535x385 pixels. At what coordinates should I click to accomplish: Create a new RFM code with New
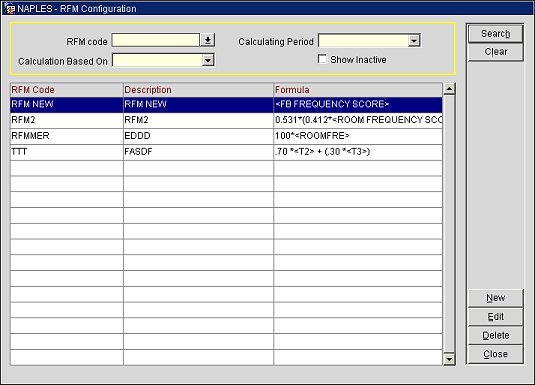click(495, 298)
